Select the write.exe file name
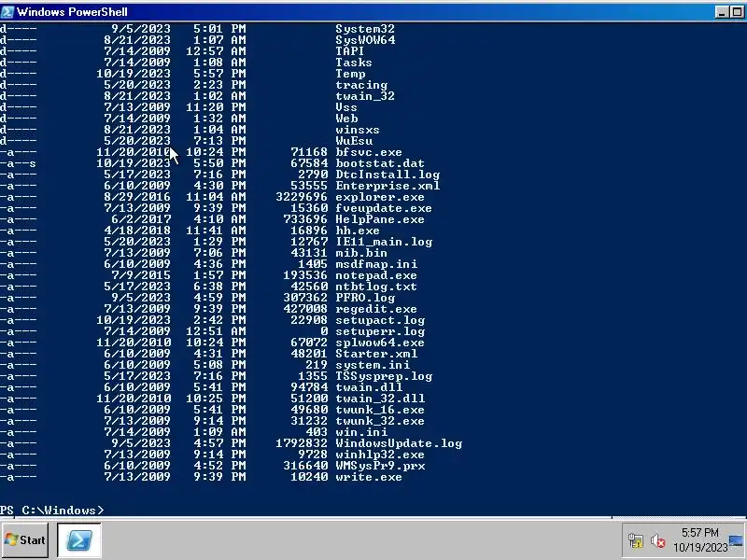Viewport: 747px width, 560px height. pyautogui.click(x=369, y=477)
